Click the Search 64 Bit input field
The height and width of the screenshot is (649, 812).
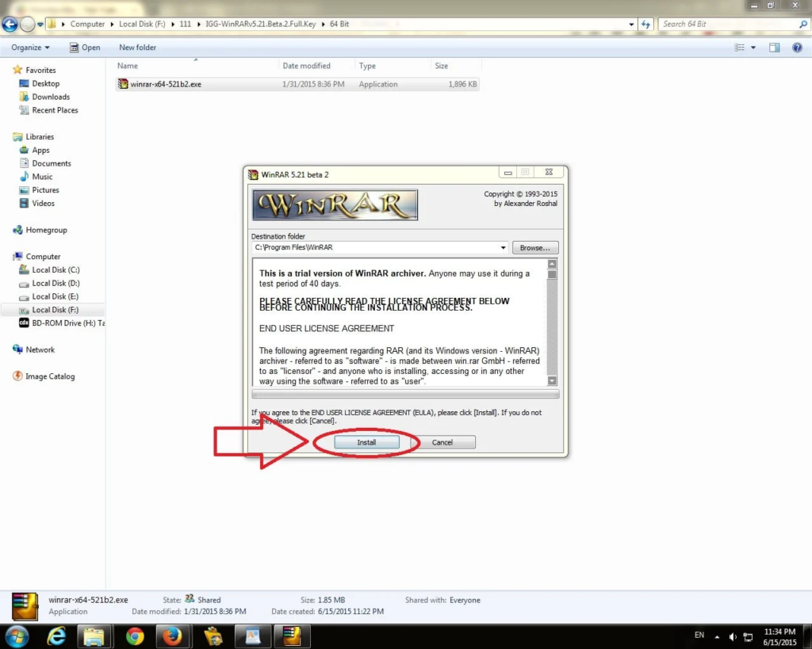click(x=728, y=24)
